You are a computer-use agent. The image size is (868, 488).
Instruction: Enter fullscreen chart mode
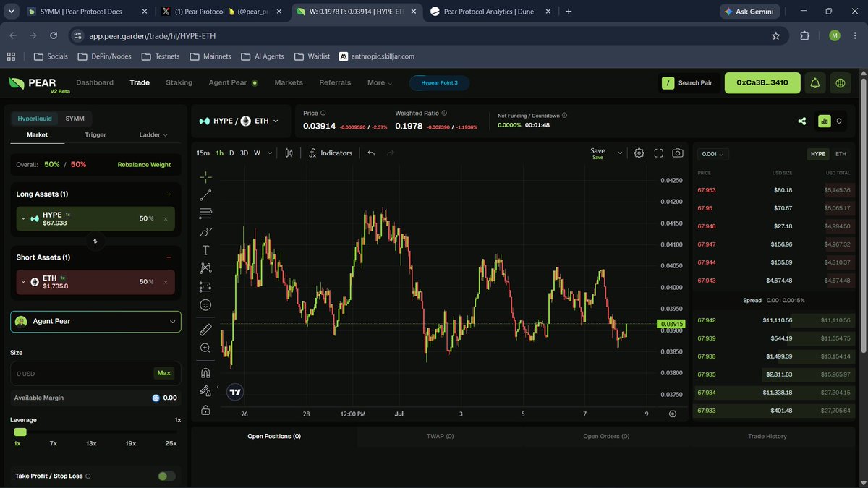tap(658, 153)
